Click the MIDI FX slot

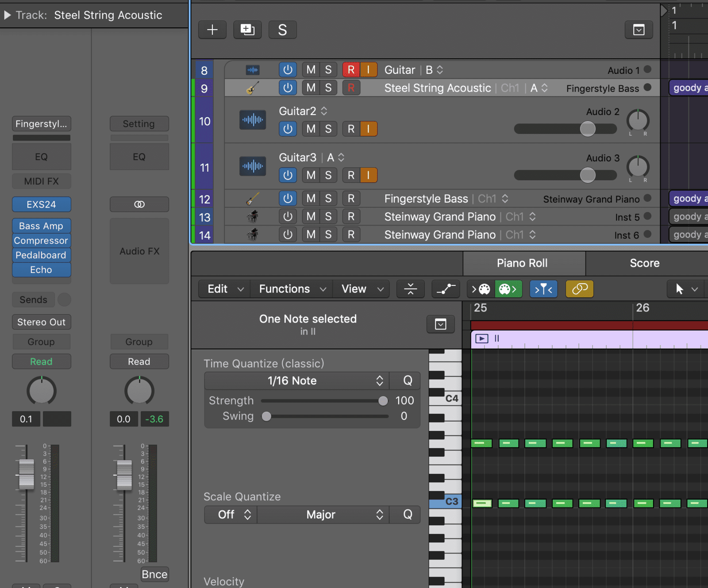tap(41, 181)
